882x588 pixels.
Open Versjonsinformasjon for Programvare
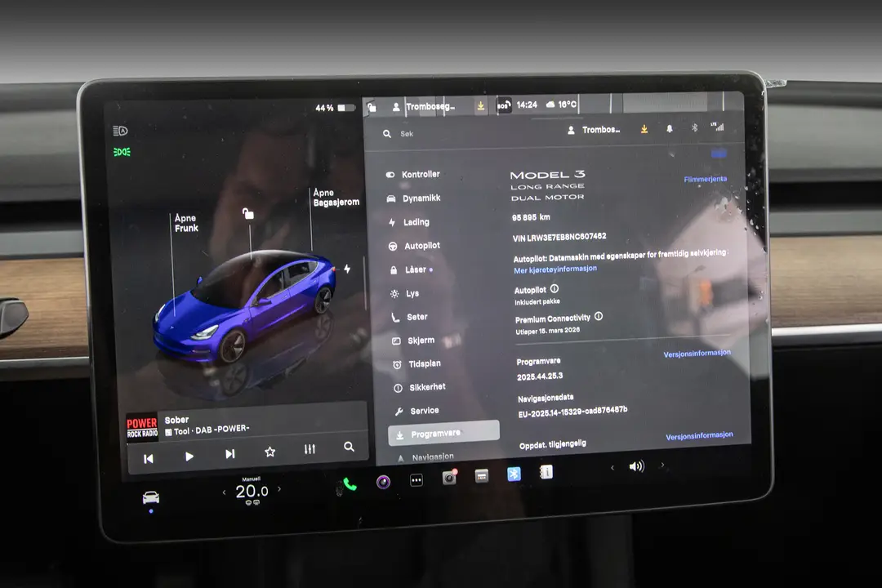click(x=697, y=354)
